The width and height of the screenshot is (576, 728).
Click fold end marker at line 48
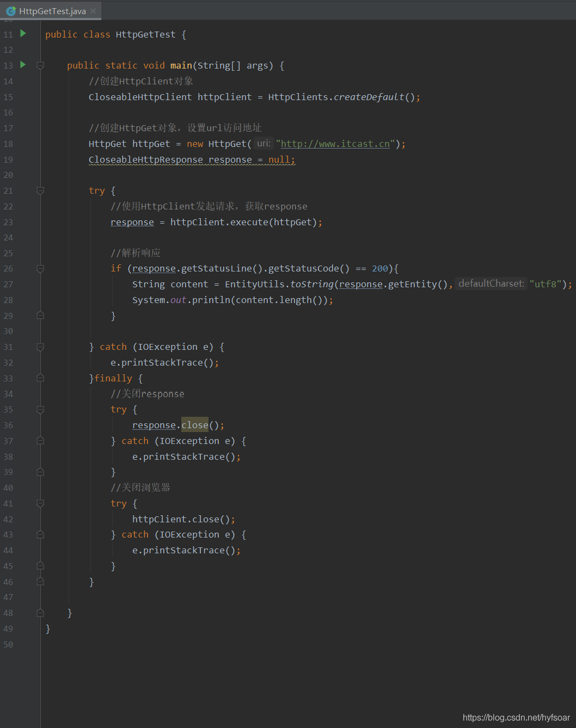click(40, 613)
